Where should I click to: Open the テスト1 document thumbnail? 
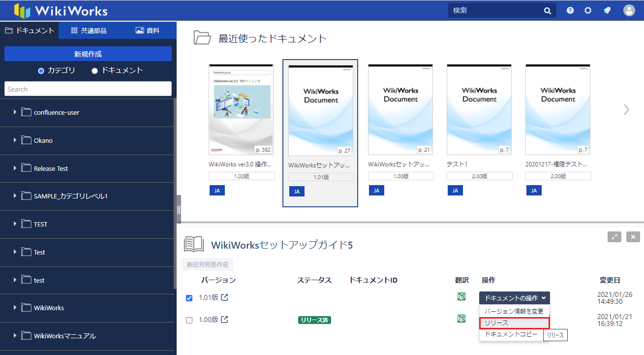(479, 109)
